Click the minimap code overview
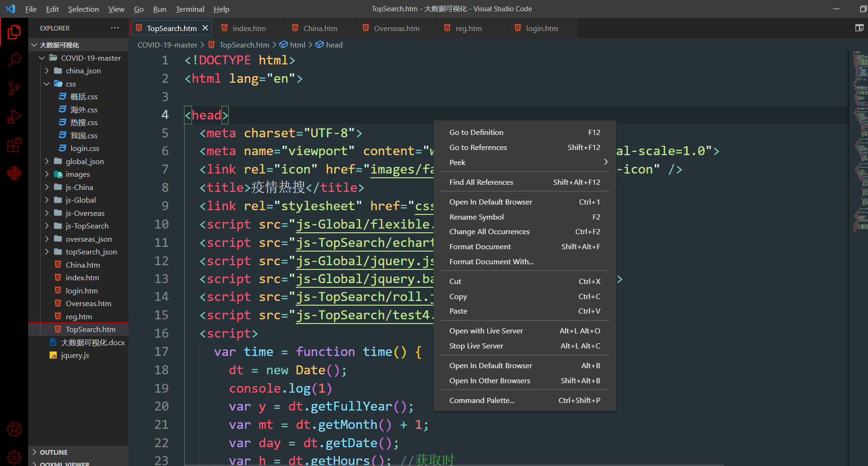 [860, 141]
